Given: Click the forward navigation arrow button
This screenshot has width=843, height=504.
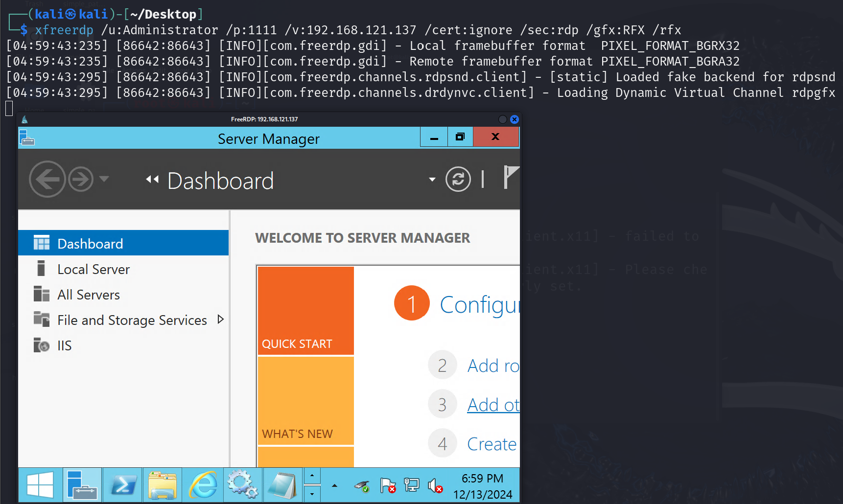Looking at the screenshot, I should tap(81, 179).
